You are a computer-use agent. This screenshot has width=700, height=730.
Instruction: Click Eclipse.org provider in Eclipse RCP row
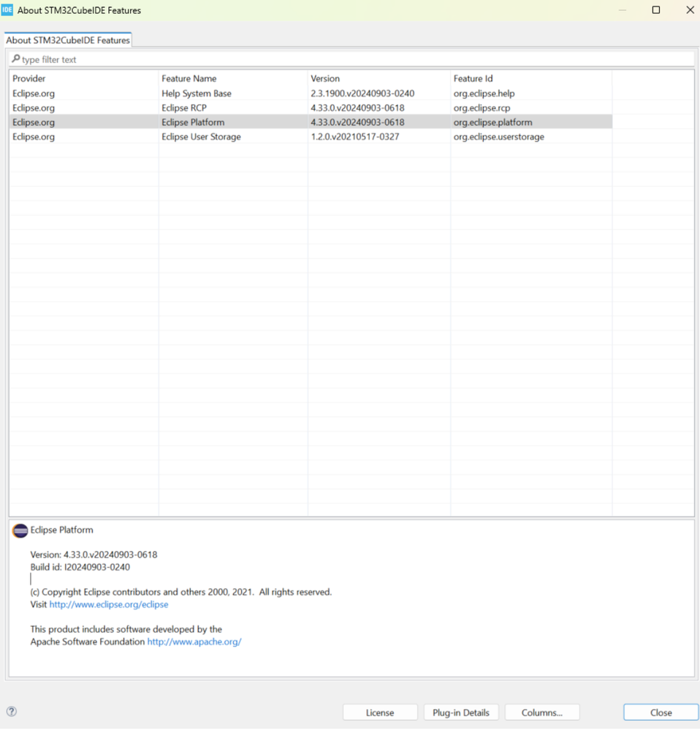(x=34, y=107)
